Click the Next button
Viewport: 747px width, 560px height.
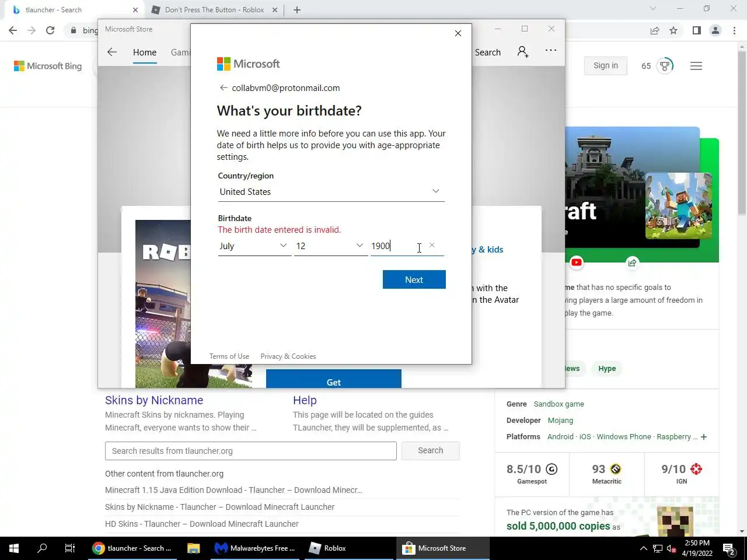point(414,279)
